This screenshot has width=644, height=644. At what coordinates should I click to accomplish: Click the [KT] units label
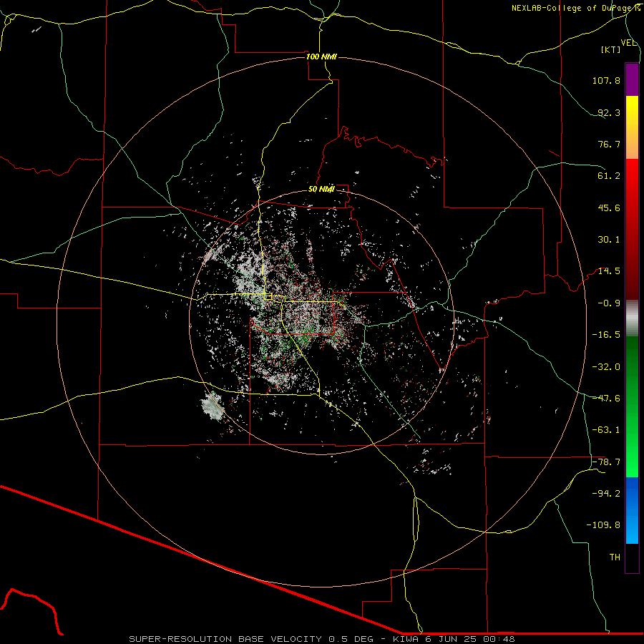611,49
